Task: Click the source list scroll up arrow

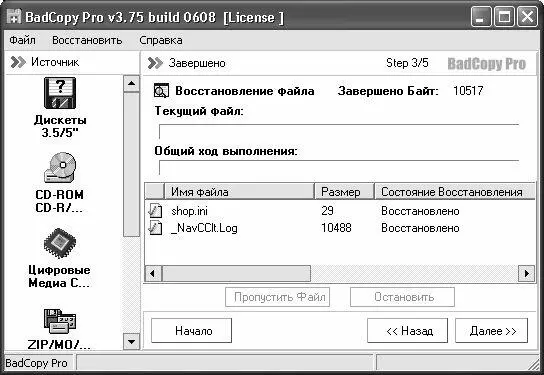Action: 131,83
